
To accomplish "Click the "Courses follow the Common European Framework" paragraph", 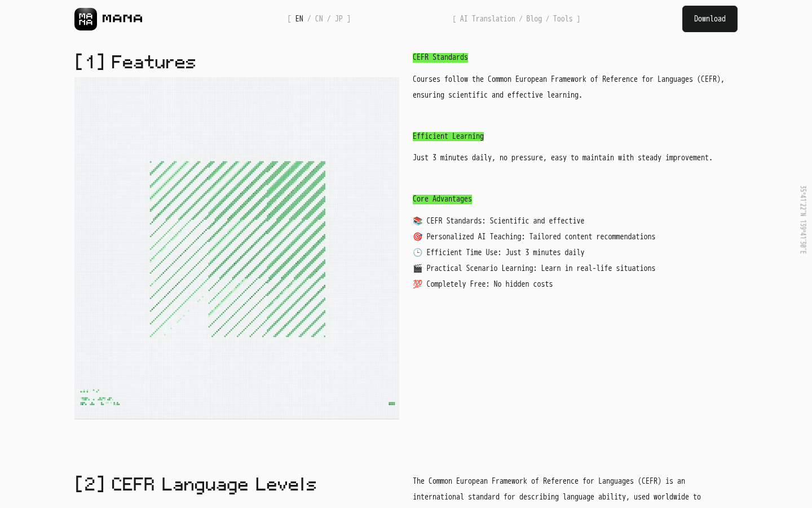I will point(568,87).
